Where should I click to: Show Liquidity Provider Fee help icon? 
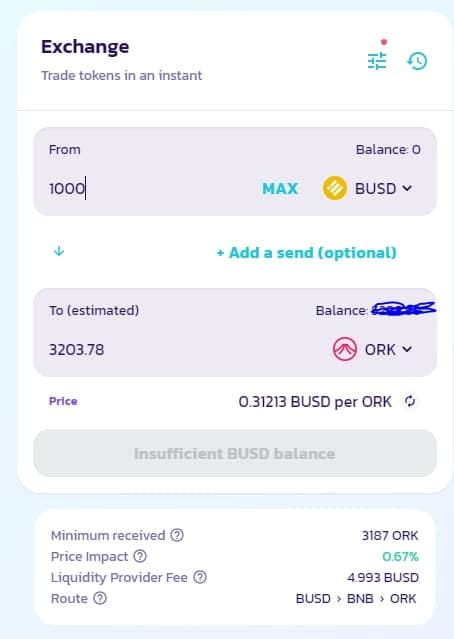[200, 577]
